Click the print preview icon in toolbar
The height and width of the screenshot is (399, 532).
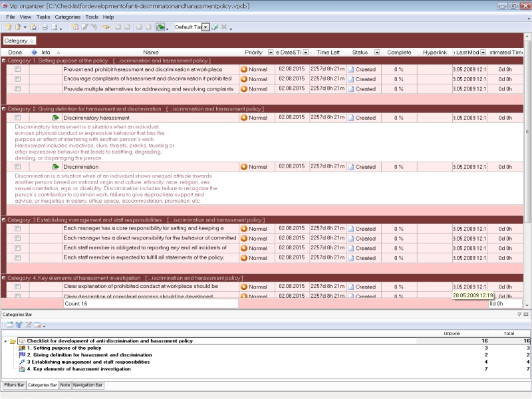55,27
